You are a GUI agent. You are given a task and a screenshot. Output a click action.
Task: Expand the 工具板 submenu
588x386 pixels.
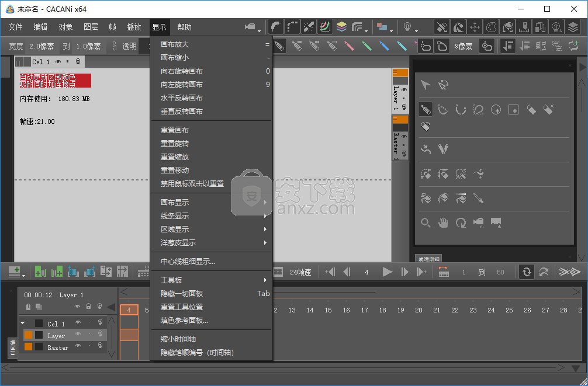211,280
